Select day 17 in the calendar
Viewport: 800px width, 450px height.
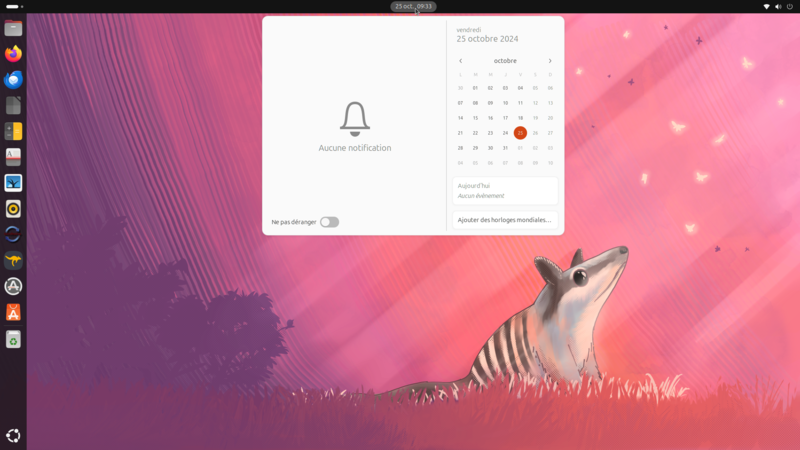pyautogui.click(x=505, y=118)
